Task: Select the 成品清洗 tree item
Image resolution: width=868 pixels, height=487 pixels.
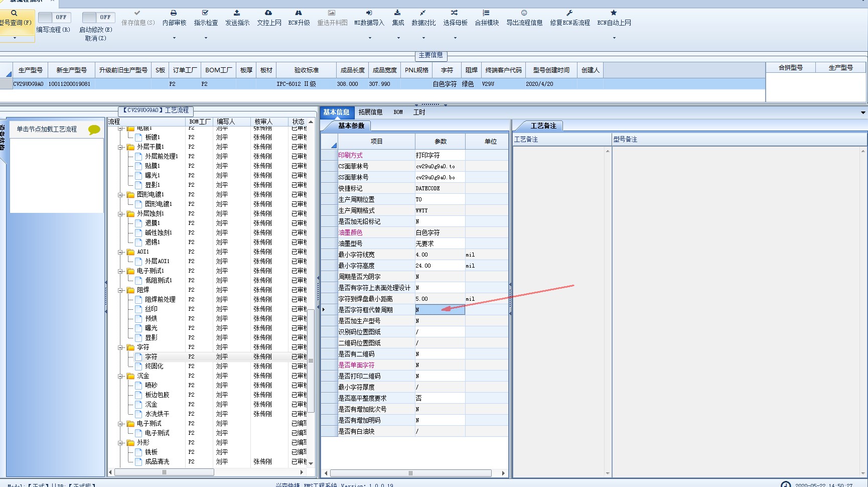Action: click(x=157, y=462)
